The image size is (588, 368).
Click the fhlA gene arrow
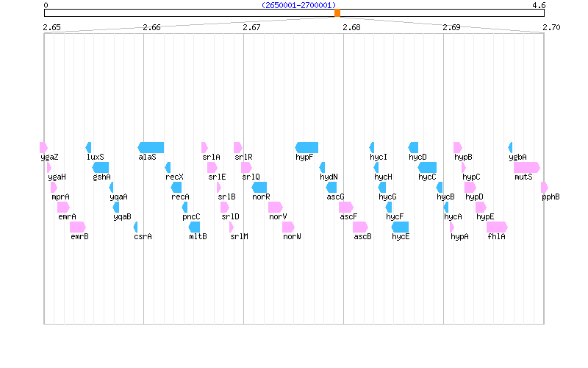point(497,227)
